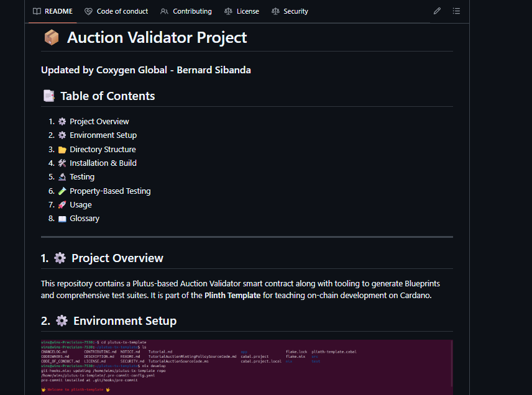Image resolution: width=532 pixels, height=395 pixels.
Task: Click the Installation & Build link
Action: (104, 163)
